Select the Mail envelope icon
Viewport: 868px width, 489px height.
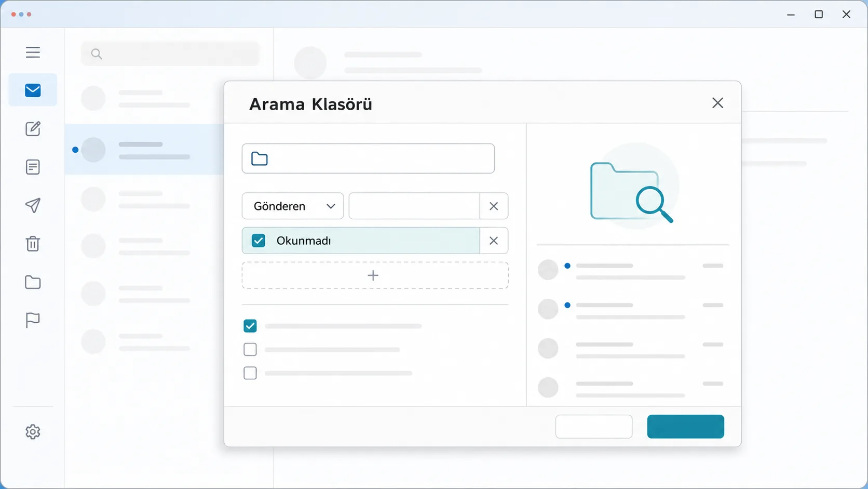pos(33,90)
